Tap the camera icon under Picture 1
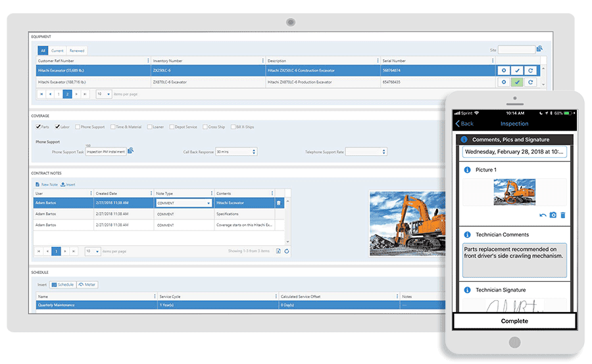Viewport: 592px width, 364px height. click(553, 215)
